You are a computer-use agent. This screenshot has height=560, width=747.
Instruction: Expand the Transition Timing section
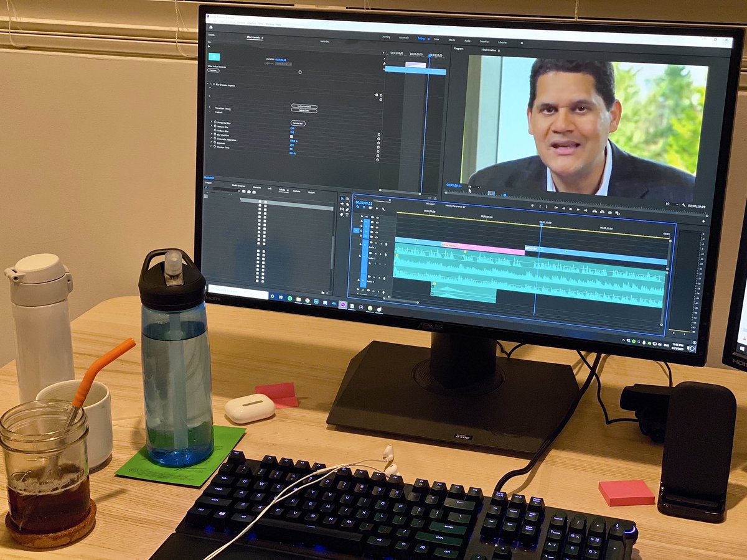209,107
